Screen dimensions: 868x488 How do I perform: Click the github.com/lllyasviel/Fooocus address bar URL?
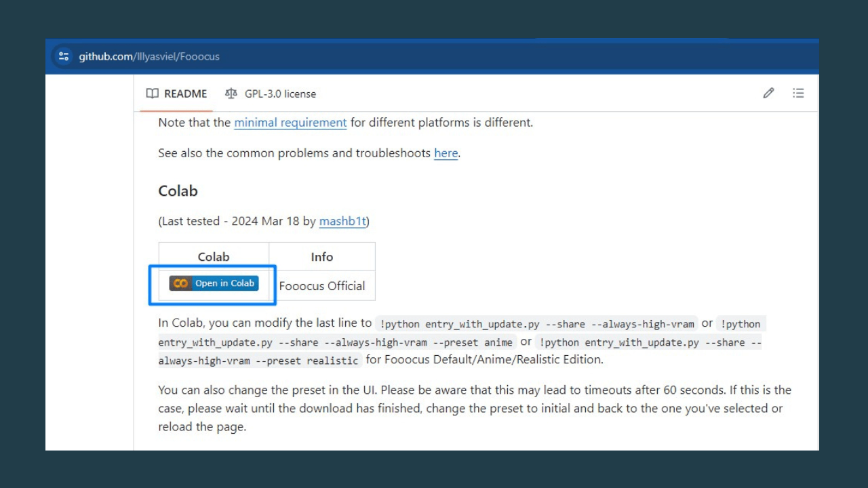tap(149, 56)
